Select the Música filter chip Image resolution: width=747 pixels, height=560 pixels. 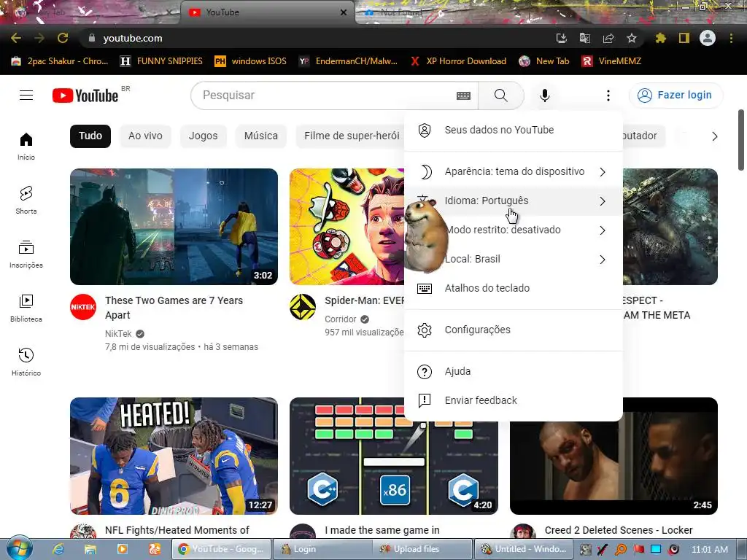(x=260, y=136)
